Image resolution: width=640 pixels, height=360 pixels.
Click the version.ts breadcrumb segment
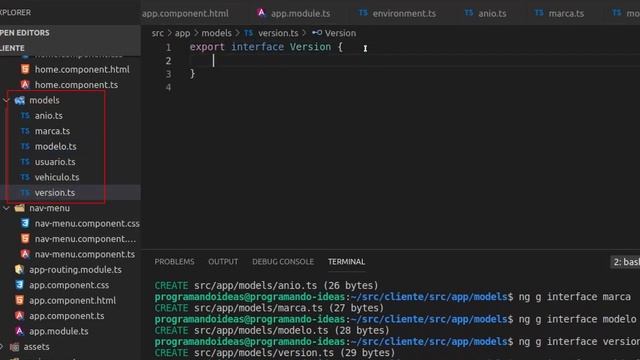(x=278, y=33)
